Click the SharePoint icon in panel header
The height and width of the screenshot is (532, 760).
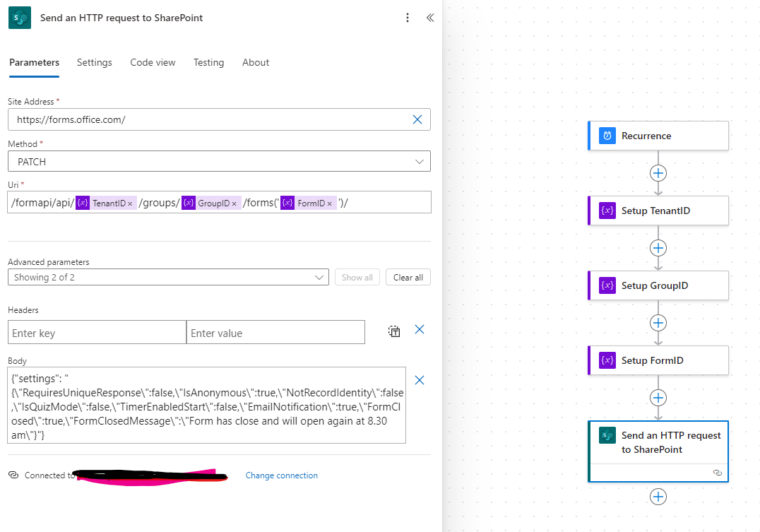[x=20, y=18]
